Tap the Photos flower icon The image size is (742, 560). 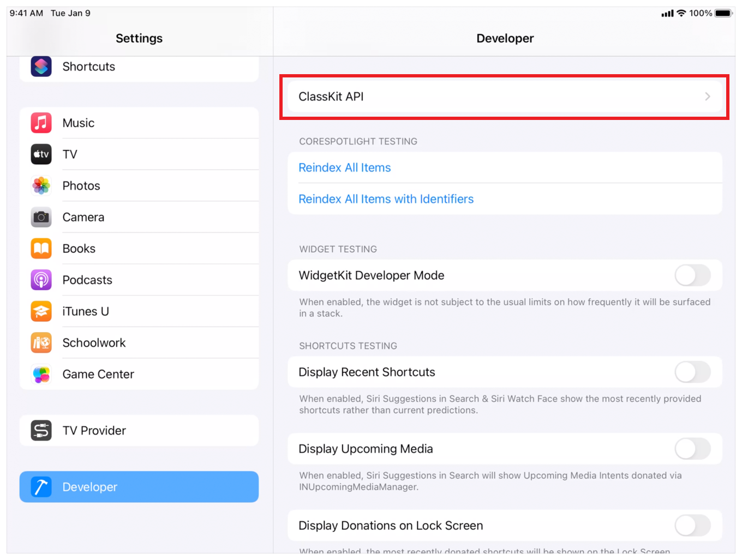(41, 186)
